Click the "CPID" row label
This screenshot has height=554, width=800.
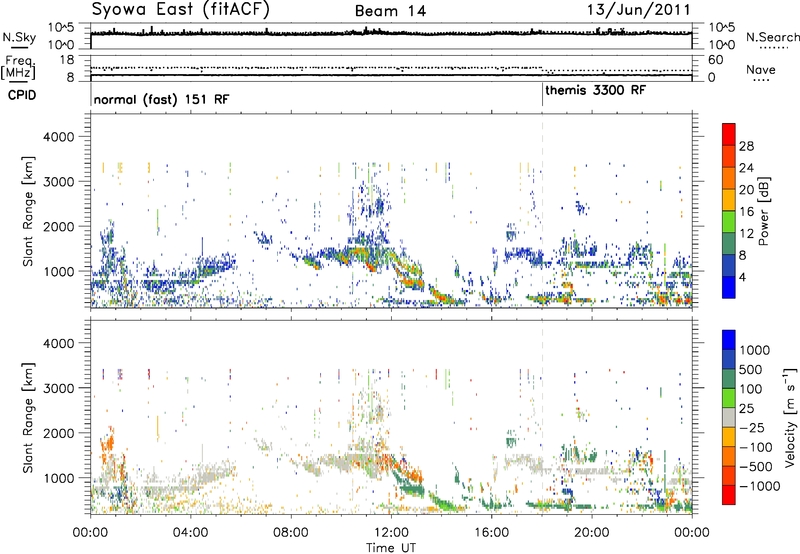coord(22,95)
